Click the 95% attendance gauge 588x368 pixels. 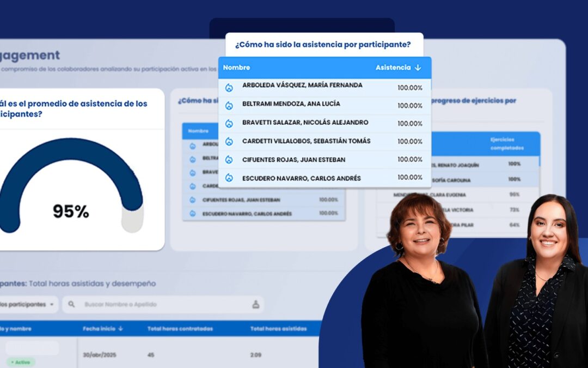pyautogui.click(x=71, y=185)
